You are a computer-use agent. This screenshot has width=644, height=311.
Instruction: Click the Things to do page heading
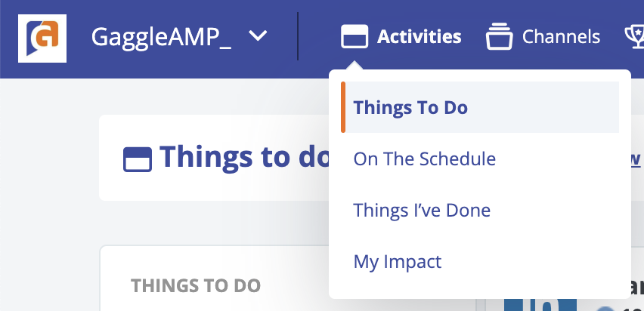pos(244,157)
